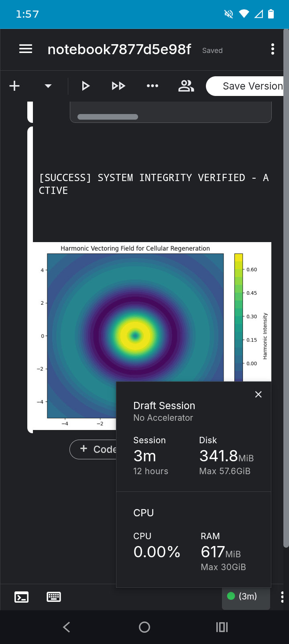Open the notebook three-dot options menu
This screenshot has height=644, width=289.
click(273, 49)
